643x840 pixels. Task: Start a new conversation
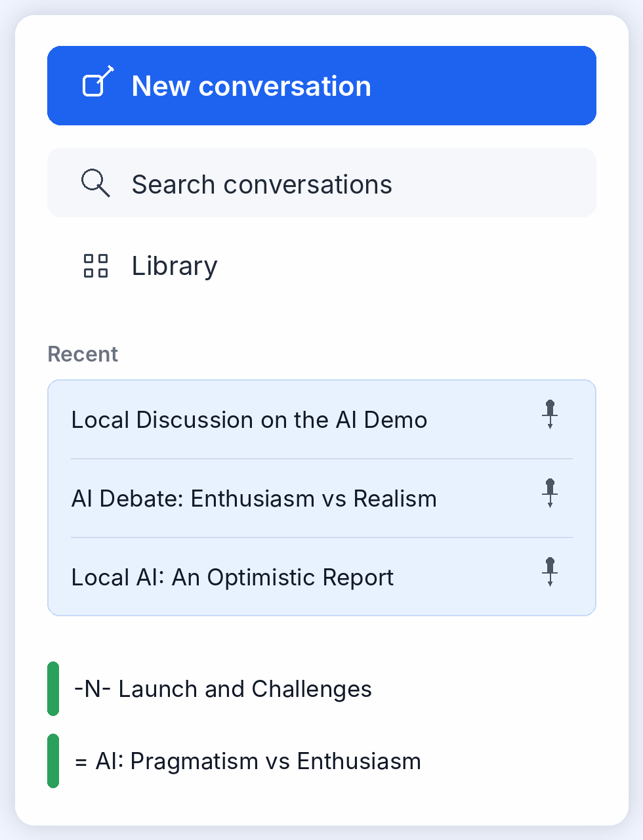coord(321,85)
